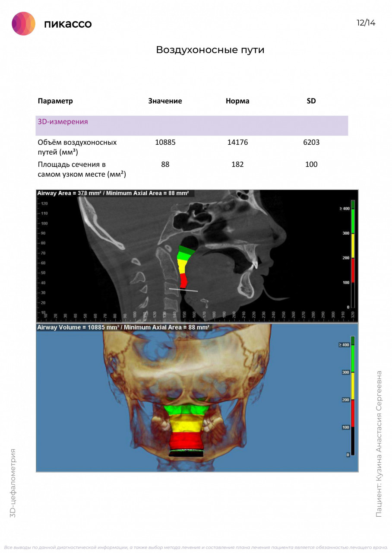Pick the red segment of the lower color scale

click(353, 413)
